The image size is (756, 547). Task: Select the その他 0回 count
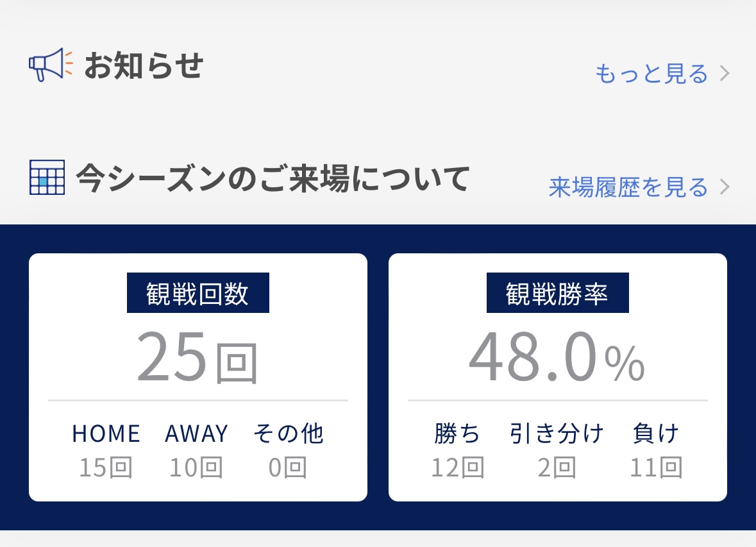(288, 451)
